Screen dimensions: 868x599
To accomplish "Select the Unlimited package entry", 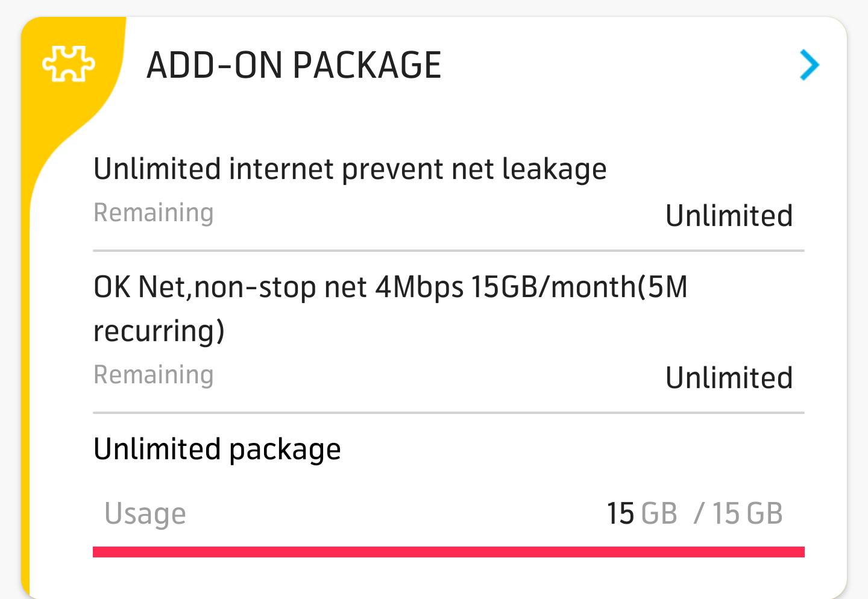I will coord(217,450).
